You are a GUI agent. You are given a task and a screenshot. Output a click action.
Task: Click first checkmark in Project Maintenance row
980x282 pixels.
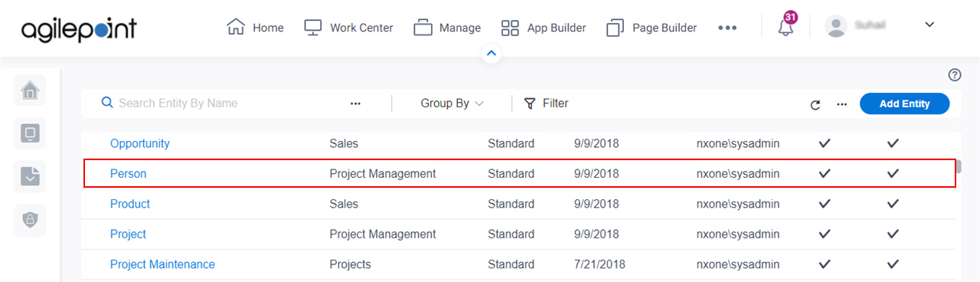(825, 264)
